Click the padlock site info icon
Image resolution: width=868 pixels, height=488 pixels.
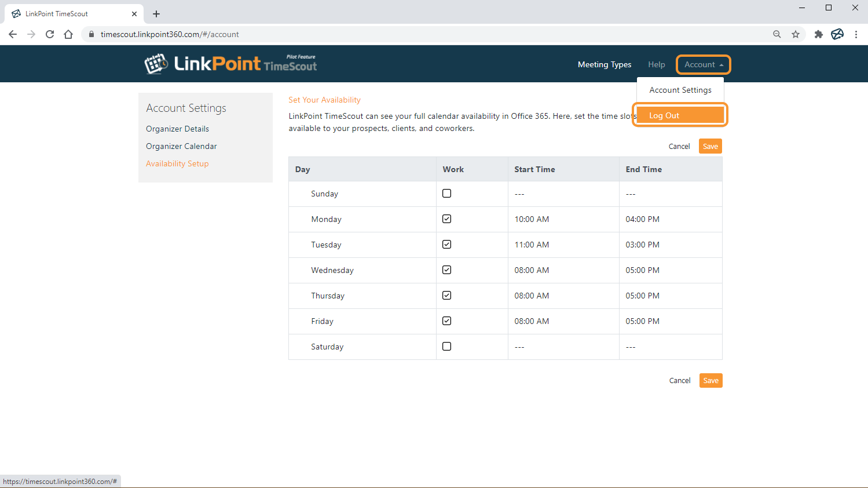point(91,34)
